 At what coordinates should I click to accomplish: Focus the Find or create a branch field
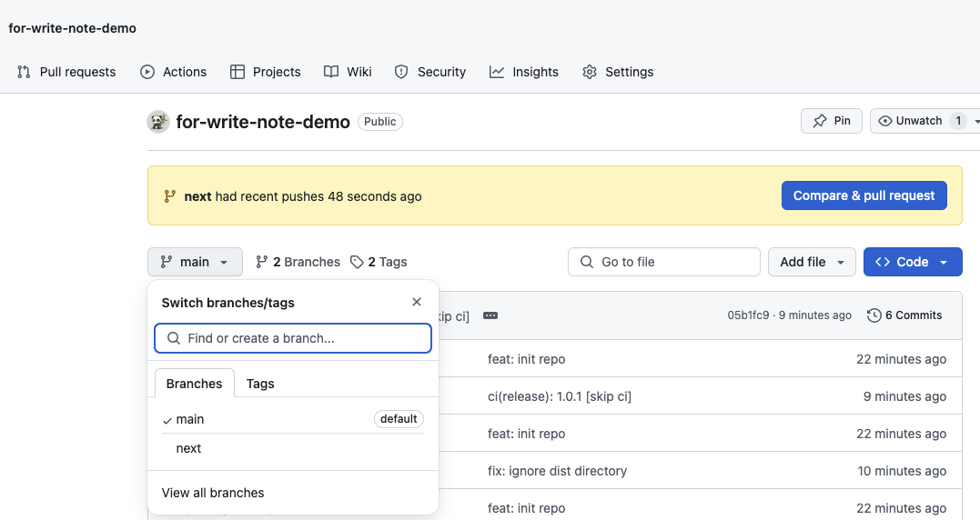point(293,338)
